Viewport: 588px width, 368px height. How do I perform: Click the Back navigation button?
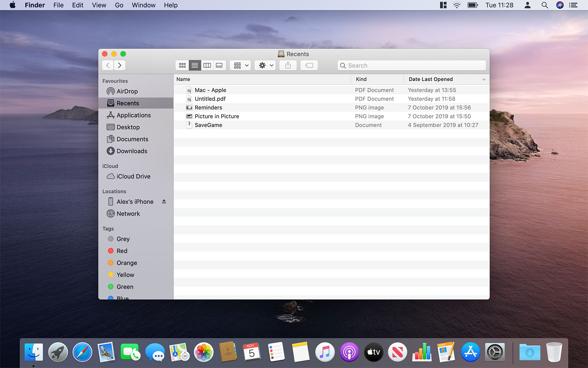coord(107,65)
